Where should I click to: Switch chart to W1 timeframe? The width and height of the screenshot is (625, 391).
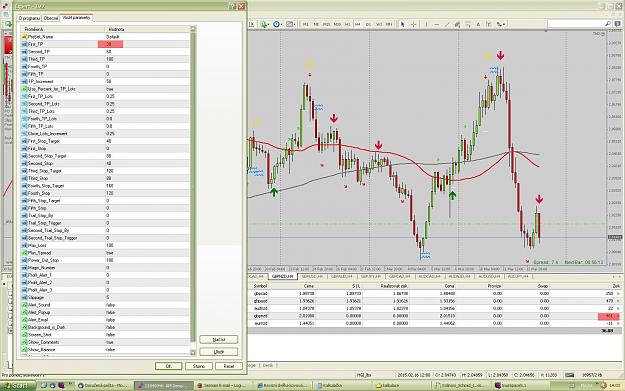click(x=379, y=24)
